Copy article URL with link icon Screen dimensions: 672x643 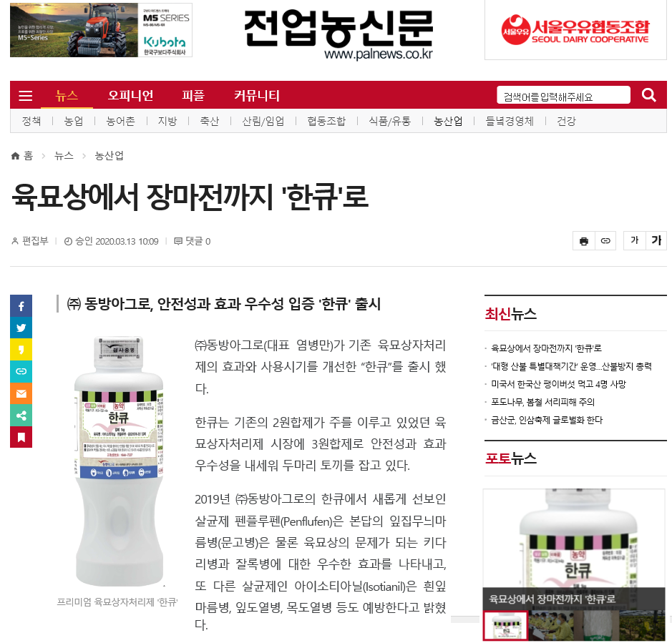tap(605, 241)
